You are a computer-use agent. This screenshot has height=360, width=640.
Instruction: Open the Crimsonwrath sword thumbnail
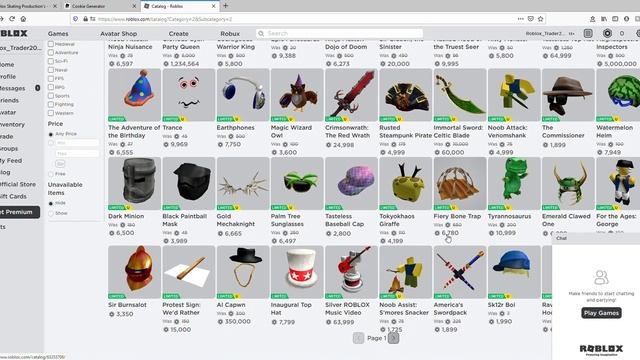pos(351,95)
